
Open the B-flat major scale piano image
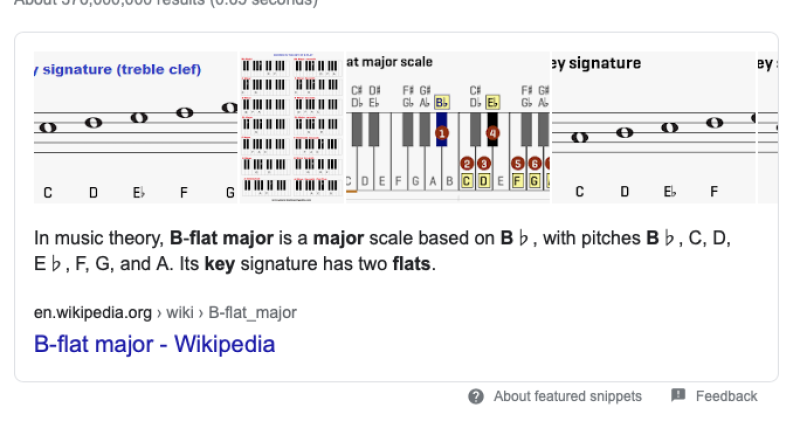coord(447,127)
